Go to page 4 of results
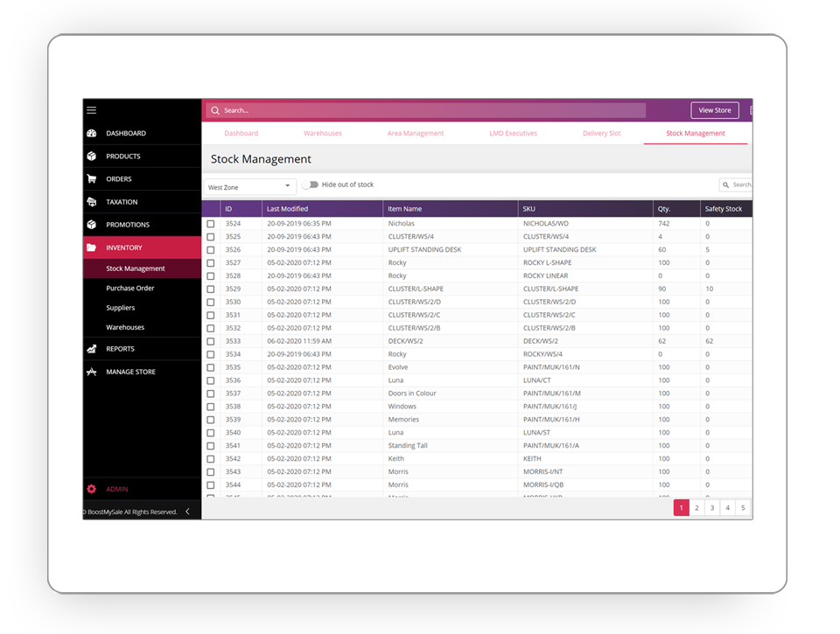This screenshot has width=840, height=634. pos(727,507)
